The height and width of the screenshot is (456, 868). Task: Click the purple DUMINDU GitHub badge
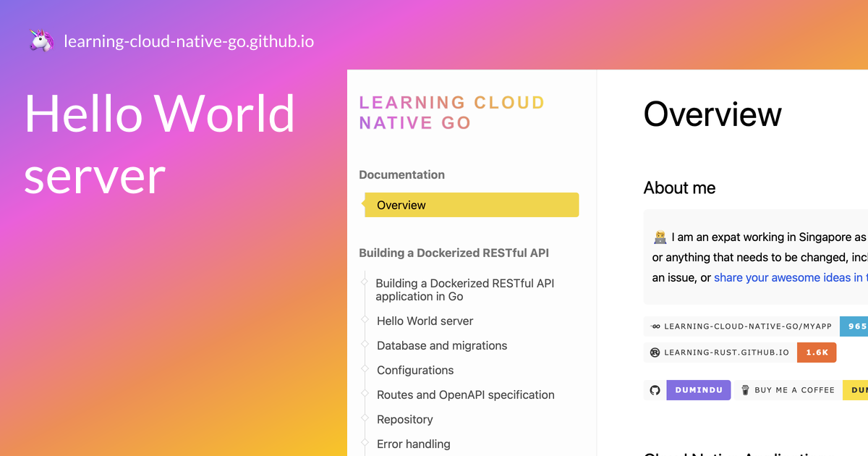click(699, 389)
